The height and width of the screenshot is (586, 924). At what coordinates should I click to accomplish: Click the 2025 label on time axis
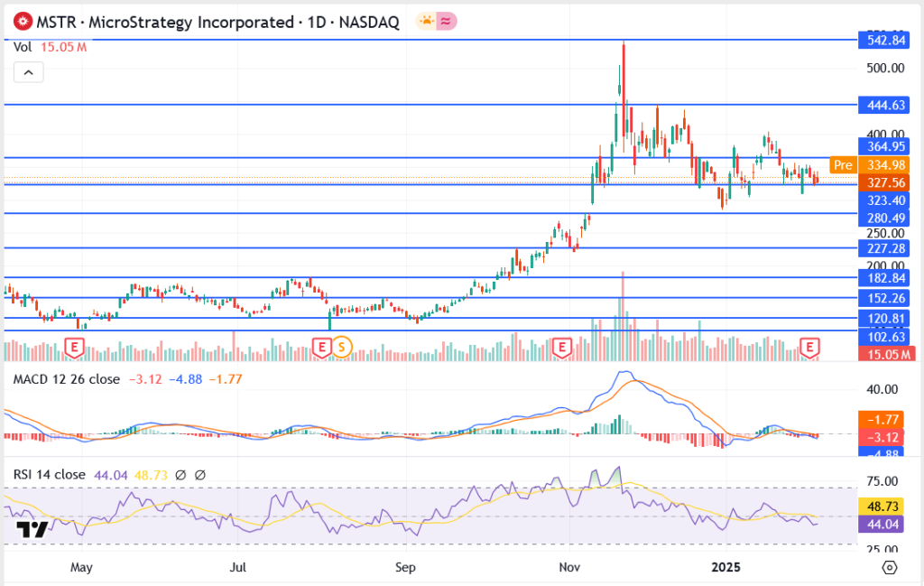click(725, 567)
